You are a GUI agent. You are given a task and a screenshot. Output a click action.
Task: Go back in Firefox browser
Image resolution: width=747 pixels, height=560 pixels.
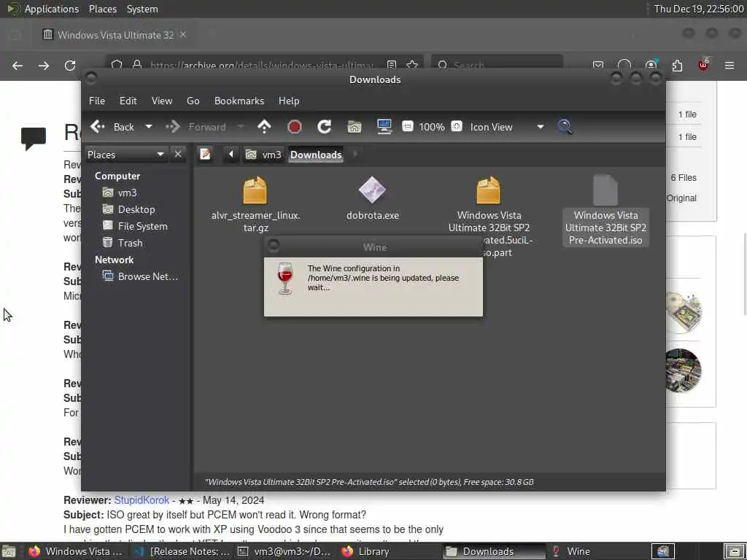tap(18, 66)
